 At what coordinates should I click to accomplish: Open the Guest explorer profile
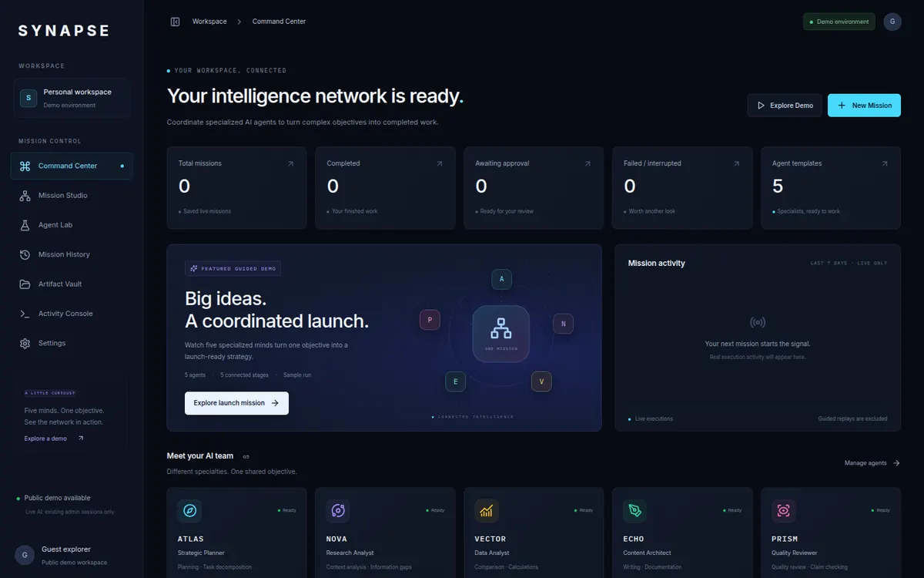pyautogui.click(x=72, y=555)
